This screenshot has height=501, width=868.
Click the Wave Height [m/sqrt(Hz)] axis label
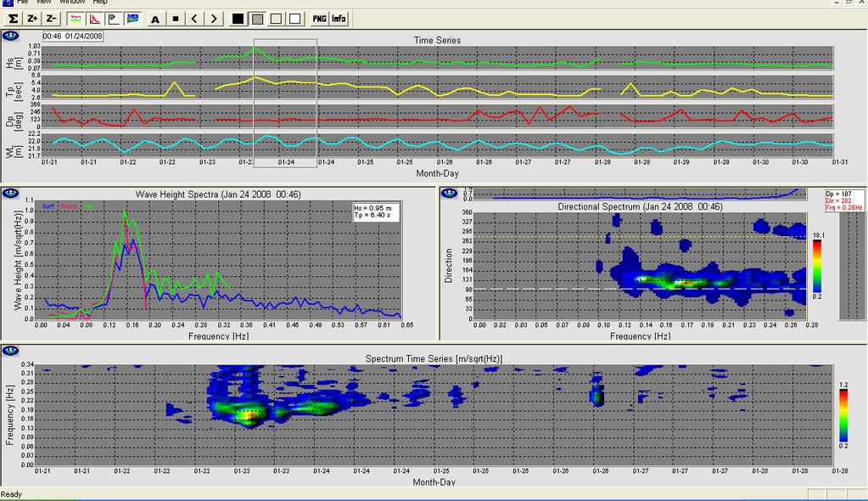(19, 260)
